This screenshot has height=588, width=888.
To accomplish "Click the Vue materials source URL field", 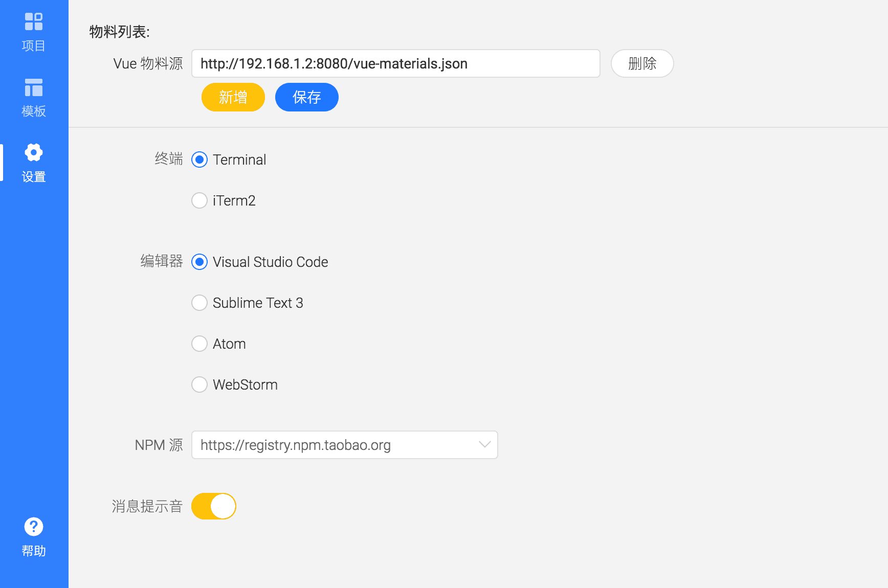I will tap(395, 63).
